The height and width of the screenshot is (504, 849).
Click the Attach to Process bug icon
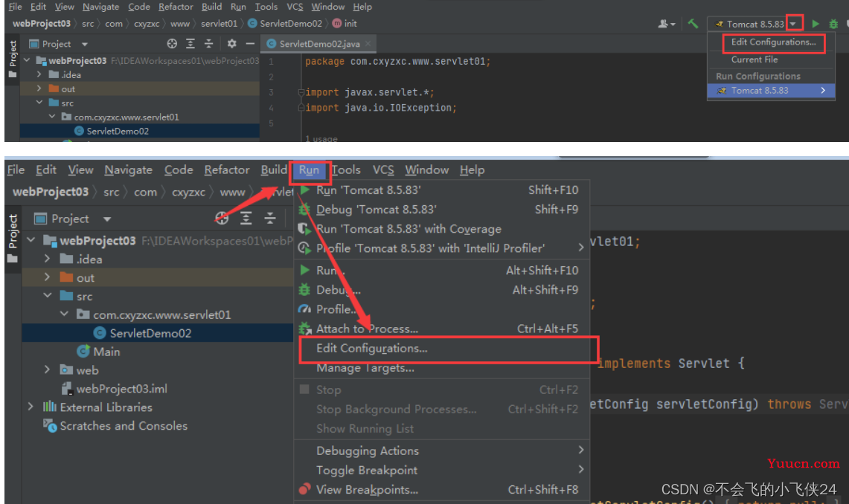click(305, 329)
